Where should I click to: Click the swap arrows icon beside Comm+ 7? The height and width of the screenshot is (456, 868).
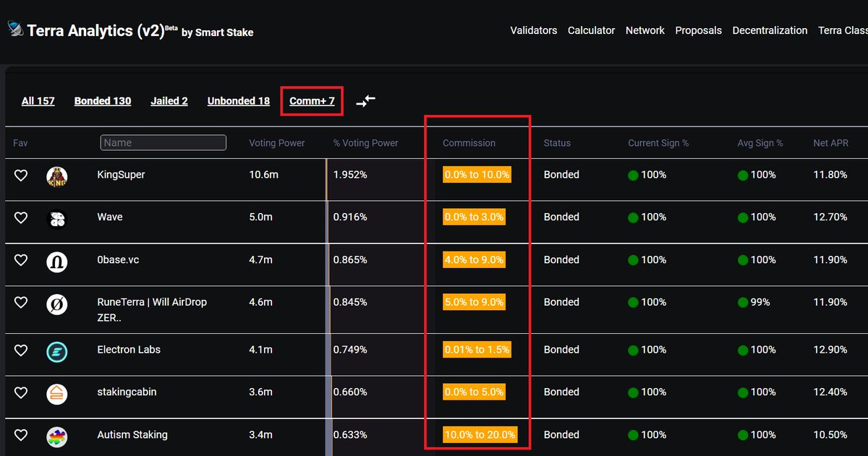(x=366, y=101)
